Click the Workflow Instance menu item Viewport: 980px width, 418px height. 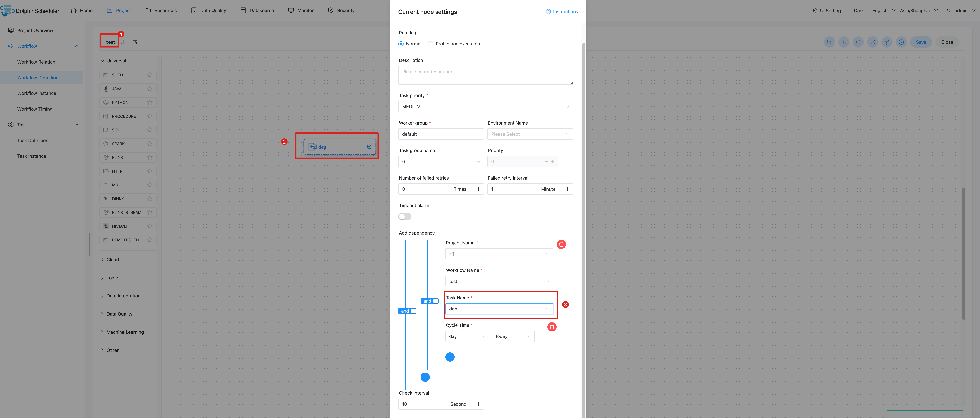click(36, 93)
